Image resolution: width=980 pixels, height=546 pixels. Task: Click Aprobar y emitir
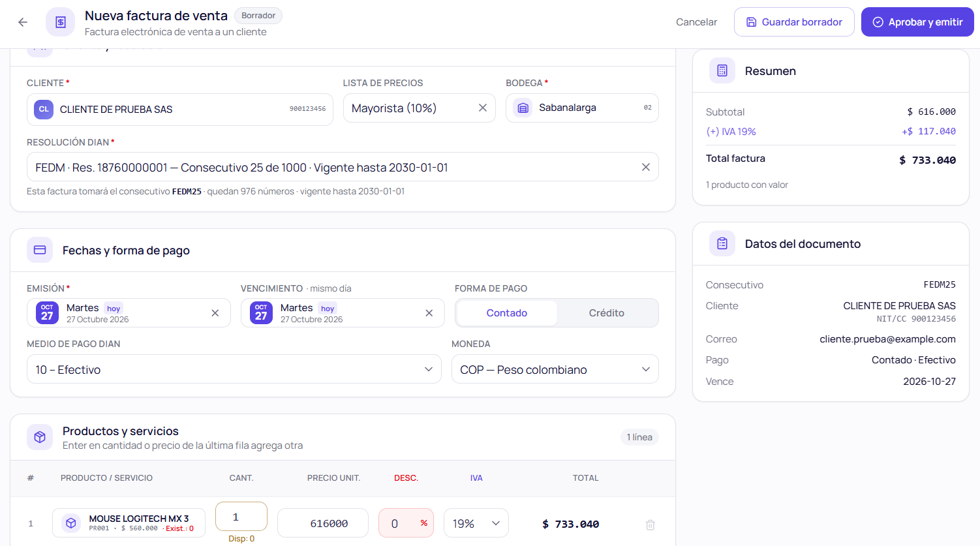click(x=917, y=22)
